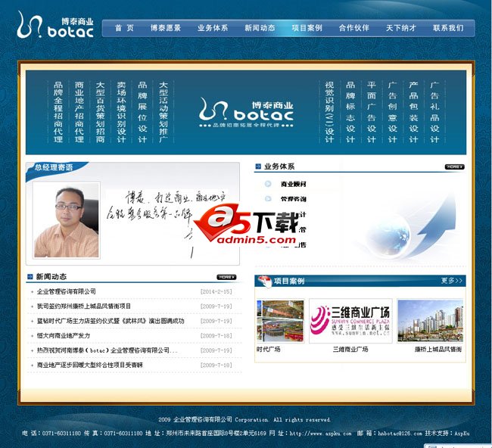The image size is (492, 448).
Task: Click the footer copyright text 企业管理咨询有限公司
Action: click(x=203, y=419)
